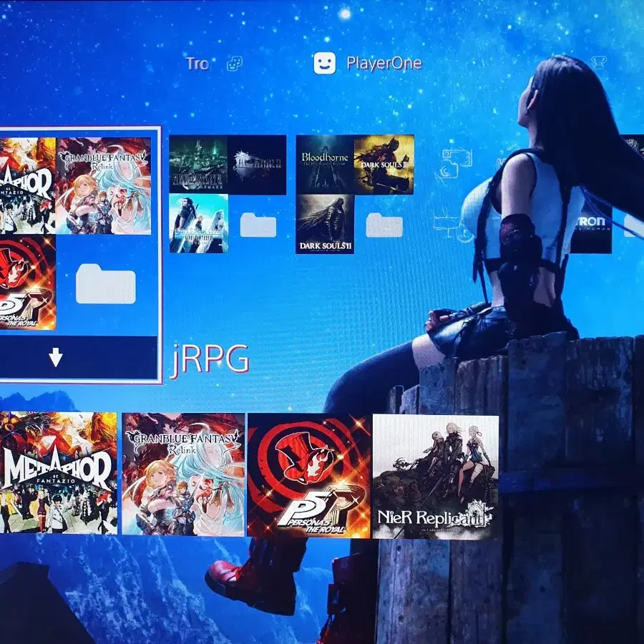Viewport: 644px width, 644px height.
Task: Open the Friends icon beside Tro
Action: (x=235, y=64)
